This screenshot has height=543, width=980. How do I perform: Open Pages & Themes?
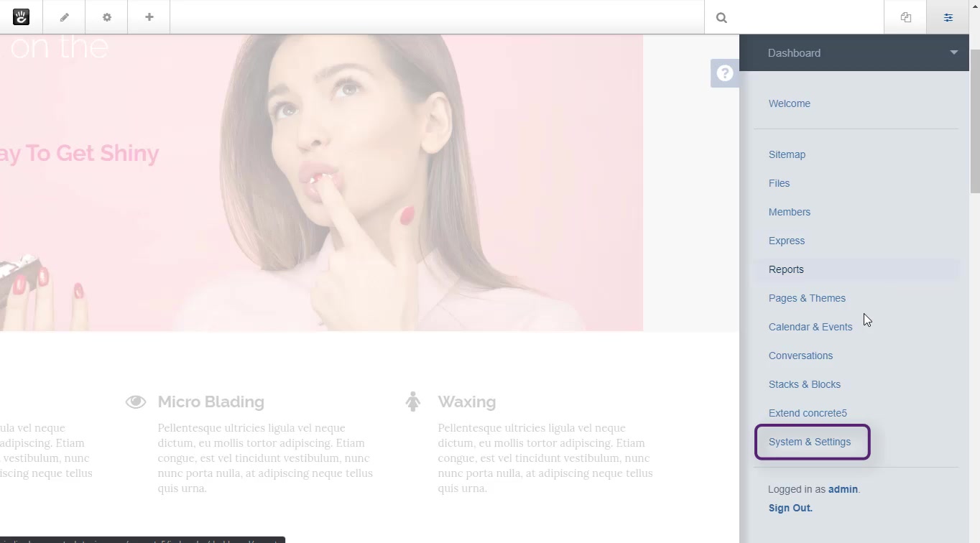pos(807,298)
